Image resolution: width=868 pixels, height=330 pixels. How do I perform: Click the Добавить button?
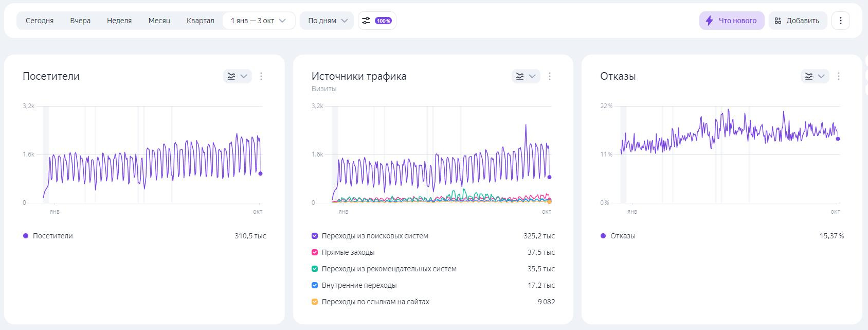click(x=798, y=21)
